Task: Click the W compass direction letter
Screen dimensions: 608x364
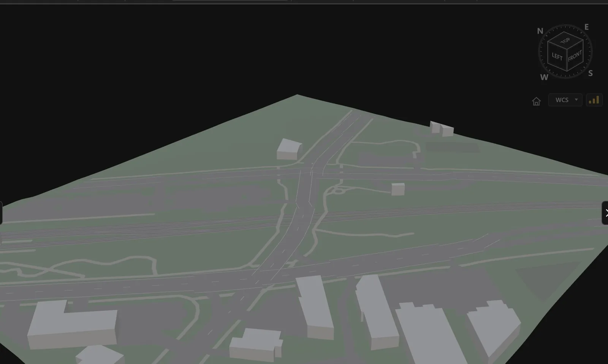Action: (x=544, y=78)
